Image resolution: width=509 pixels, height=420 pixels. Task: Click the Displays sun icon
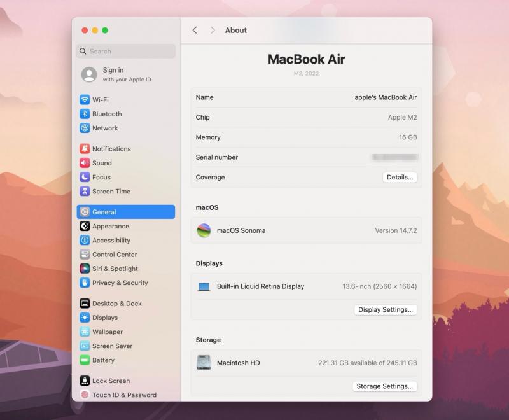tap(85, 318)
